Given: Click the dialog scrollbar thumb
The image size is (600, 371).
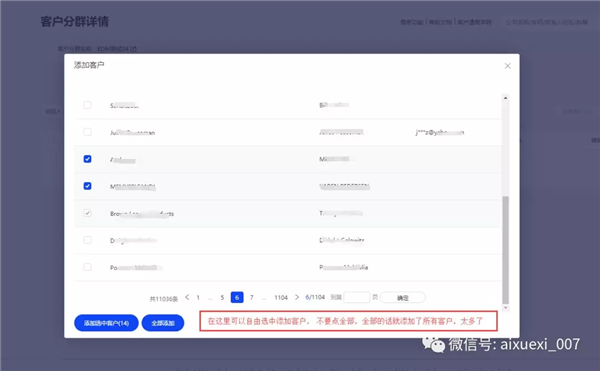Looking at the screenshot, I should [x=505, y=250].
